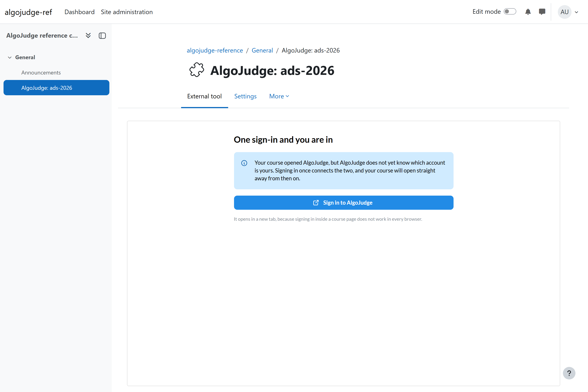The width and height of the screenshot is (588, 392).
Task: Follow the General breadcrumb link
Action: point(262,50)
